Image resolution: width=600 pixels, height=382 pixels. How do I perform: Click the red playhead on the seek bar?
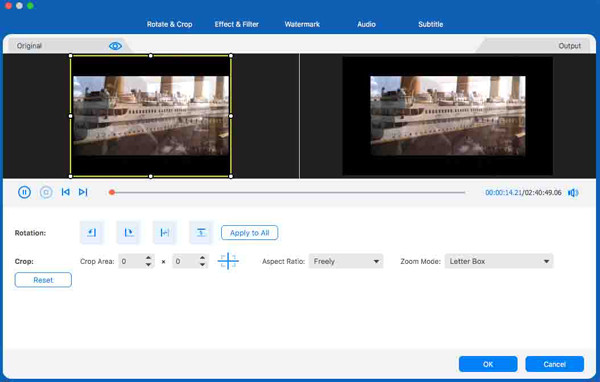[x=112, y=192]
